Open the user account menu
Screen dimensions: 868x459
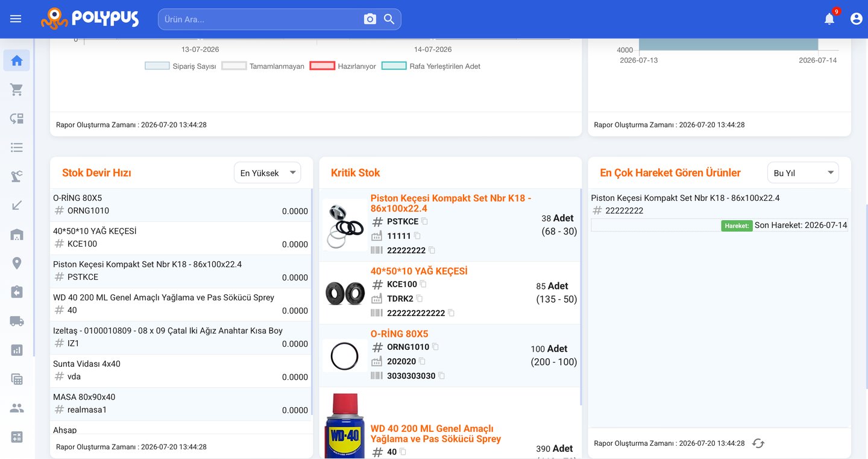coord(856,19)
